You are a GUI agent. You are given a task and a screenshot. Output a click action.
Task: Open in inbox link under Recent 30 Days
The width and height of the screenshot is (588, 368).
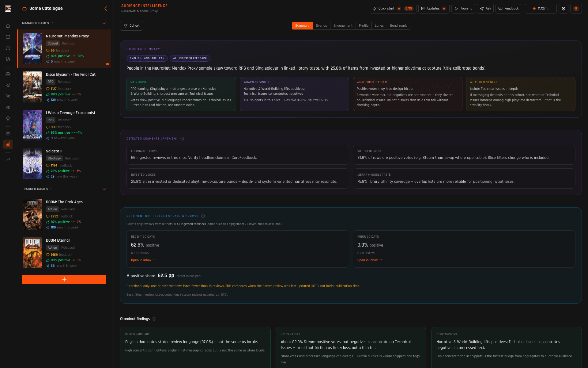tap(143, 260)
